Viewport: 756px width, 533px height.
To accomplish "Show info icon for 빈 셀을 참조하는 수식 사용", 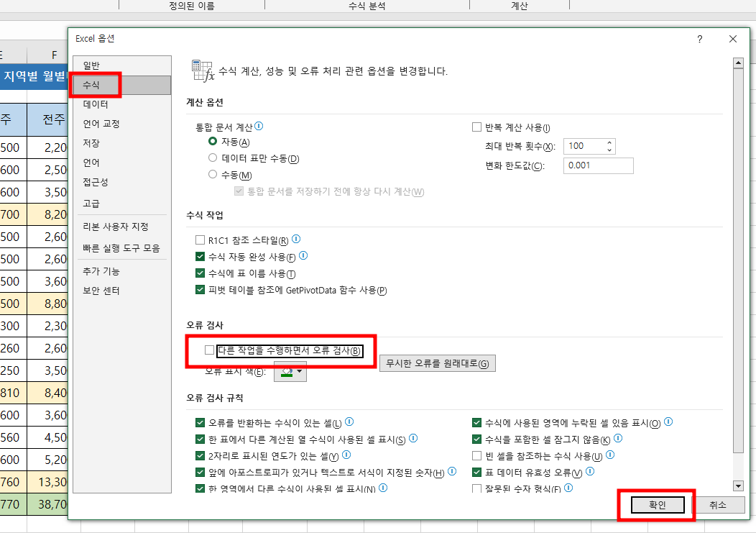I will (x=610, y=455).
